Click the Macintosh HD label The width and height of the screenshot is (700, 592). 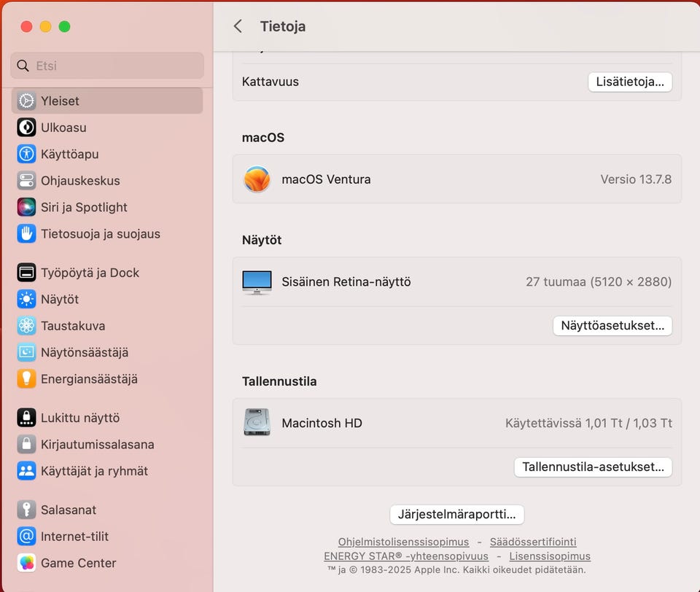(x=322, y=423)
